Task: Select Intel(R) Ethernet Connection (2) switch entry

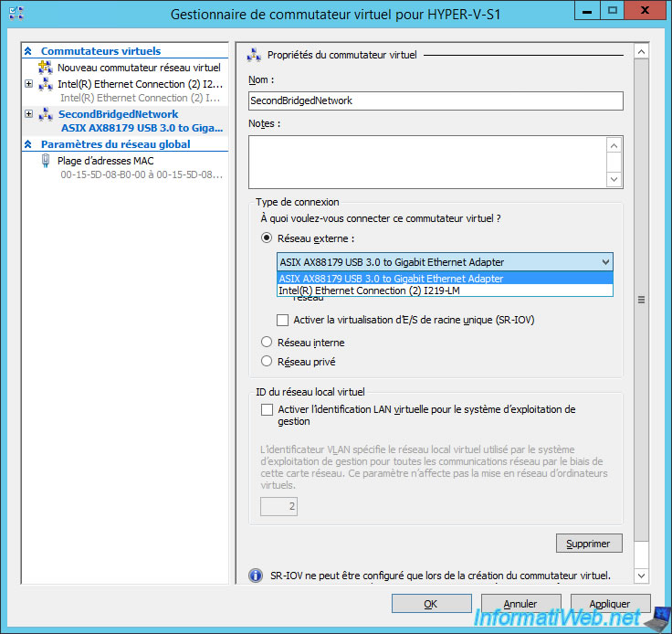Action: tap(140, 84)
